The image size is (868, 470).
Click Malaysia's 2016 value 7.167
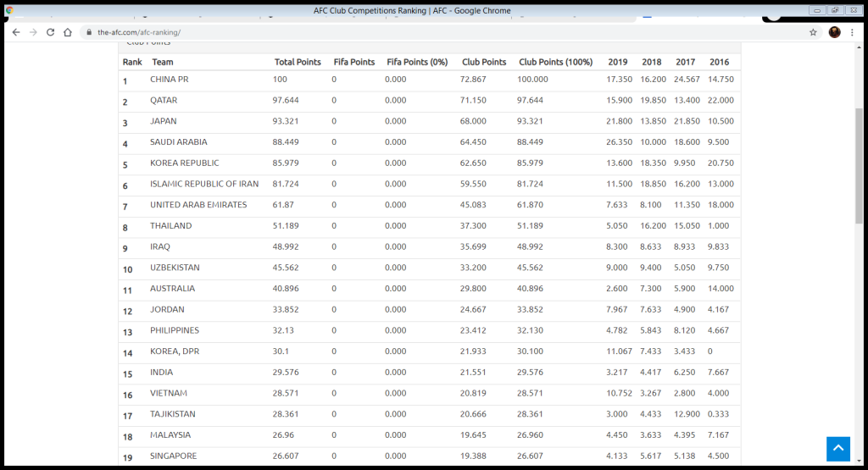pyautogui.click(x=719, y=435)
